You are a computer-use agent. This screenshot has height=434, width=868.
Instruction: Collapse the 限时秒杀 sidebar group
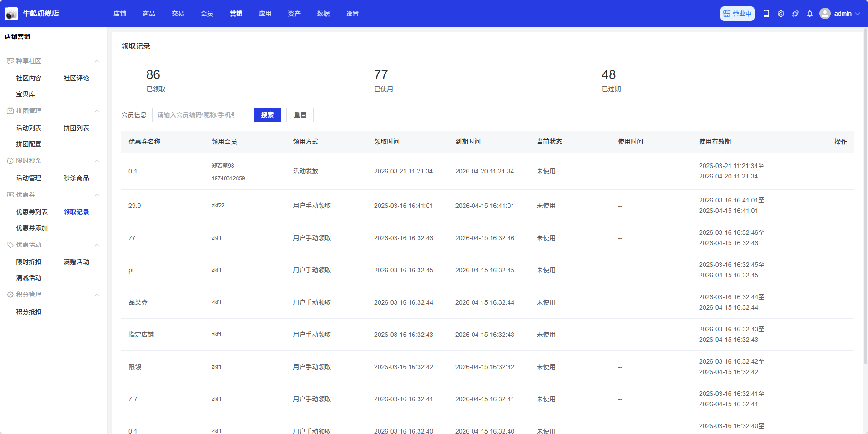coord(97,161)
